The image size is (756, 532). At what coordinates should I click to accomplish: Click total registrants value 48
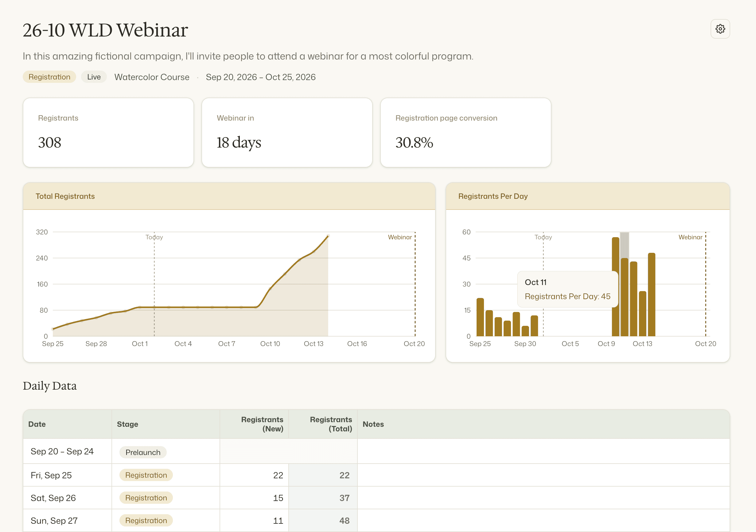pos(345,520)
